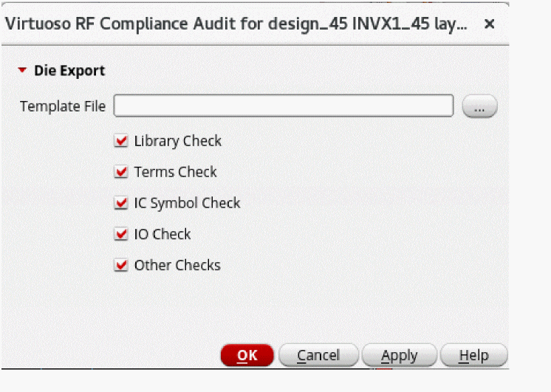Collapse the Die Export section
The image size is (551, 392).
[x=22, y=70]
